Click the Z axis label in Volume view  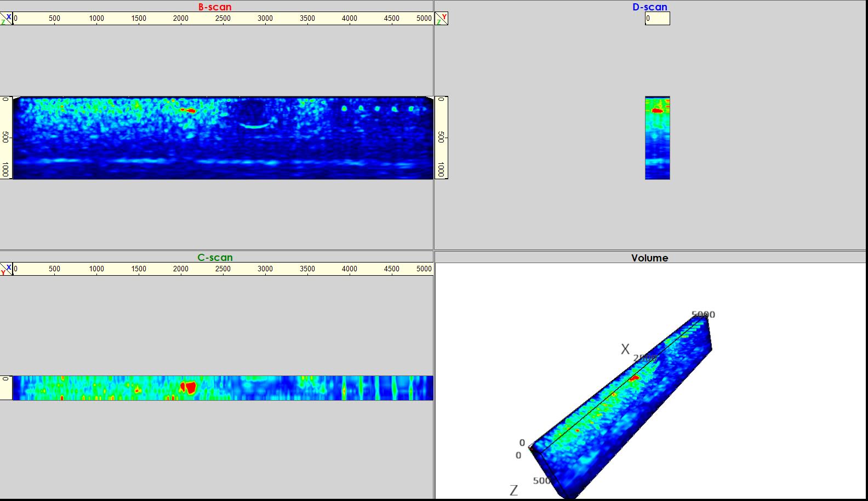click(x=513, y=491)
